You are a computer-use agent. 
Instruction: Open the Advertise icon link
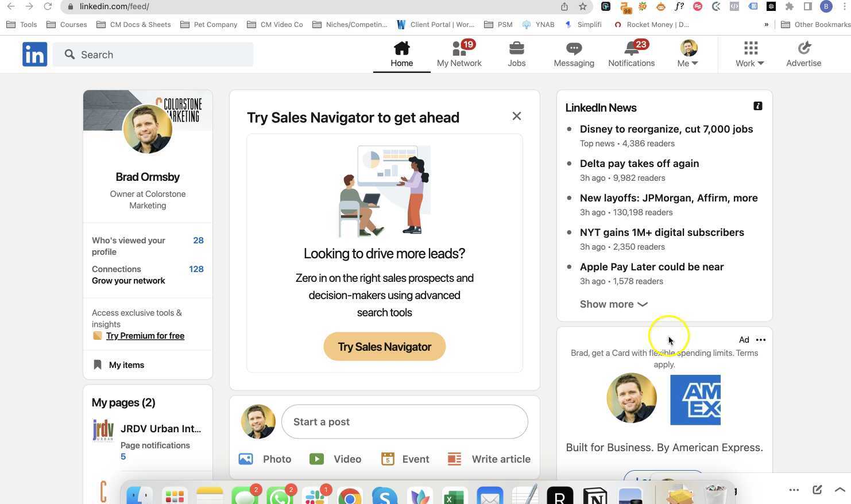804,55
